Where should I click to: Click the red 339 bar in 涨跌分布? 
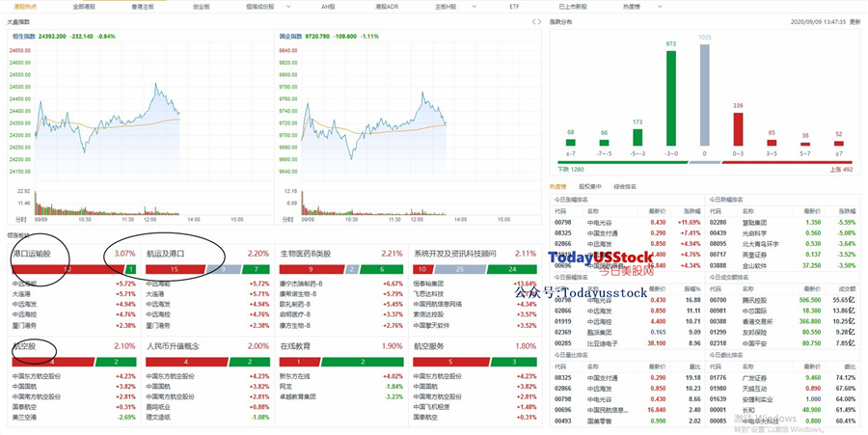[x=738, y=129]
